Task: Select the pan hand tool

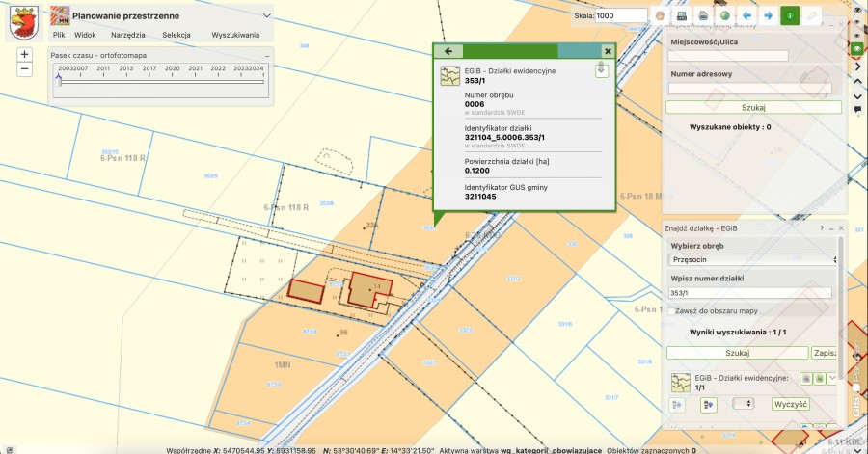Action: [x=661, y=16]
